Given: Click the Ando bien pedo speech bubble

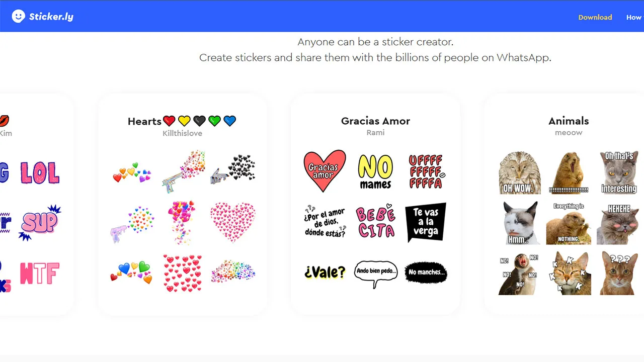Looking at the screenshot, I should pyautogui.click(x=375, y=273).
